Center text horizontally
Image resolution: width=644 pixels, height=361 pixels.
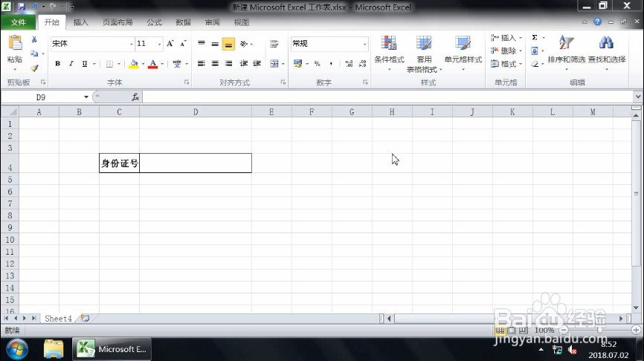[215, 64]
